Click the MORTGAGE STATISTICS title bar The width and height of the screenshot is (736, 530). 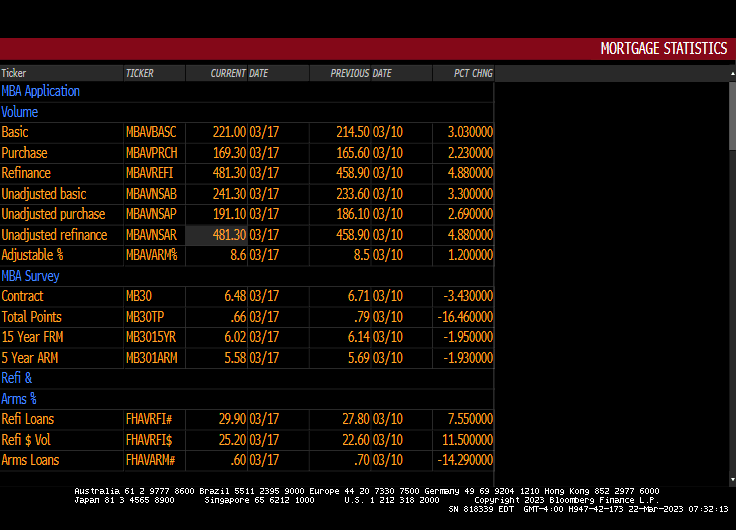[x=663, y=49]
